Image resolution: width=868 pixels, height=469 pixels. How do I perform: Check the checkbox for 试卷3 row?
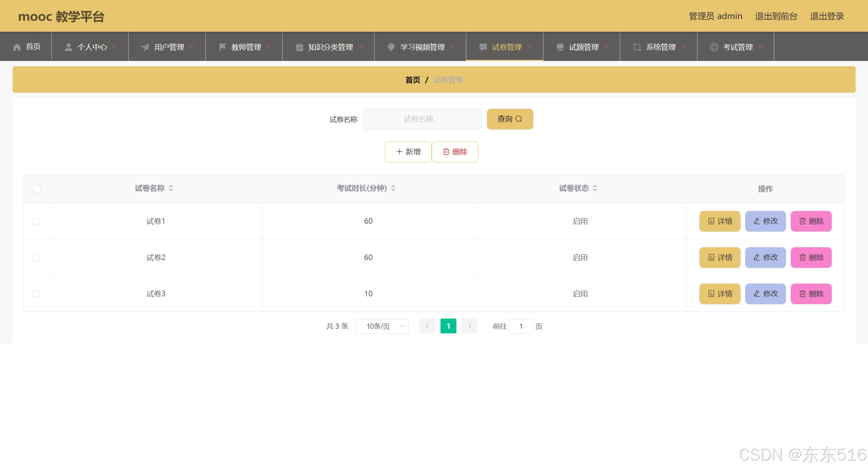[x=36, y=294]
